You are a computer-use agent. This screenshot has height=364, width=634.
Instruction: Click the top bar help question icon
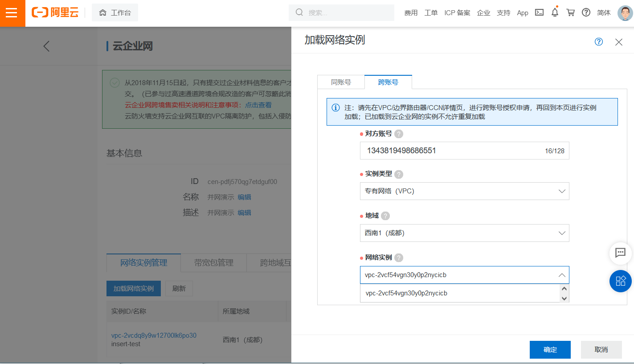coord(586,12)
